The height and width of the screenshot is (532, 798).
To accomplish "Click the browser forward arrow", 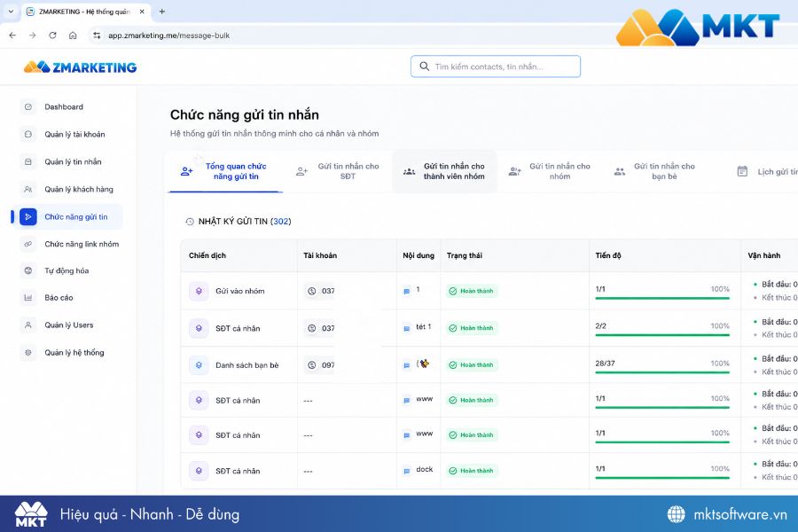I will point(33,35).
